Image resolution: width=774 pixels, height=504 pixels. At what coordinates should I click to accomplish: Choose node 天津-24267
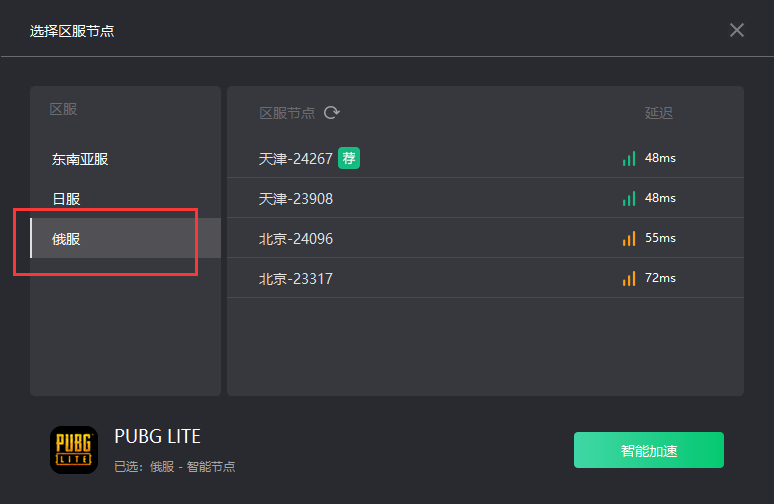click(485, 158)
